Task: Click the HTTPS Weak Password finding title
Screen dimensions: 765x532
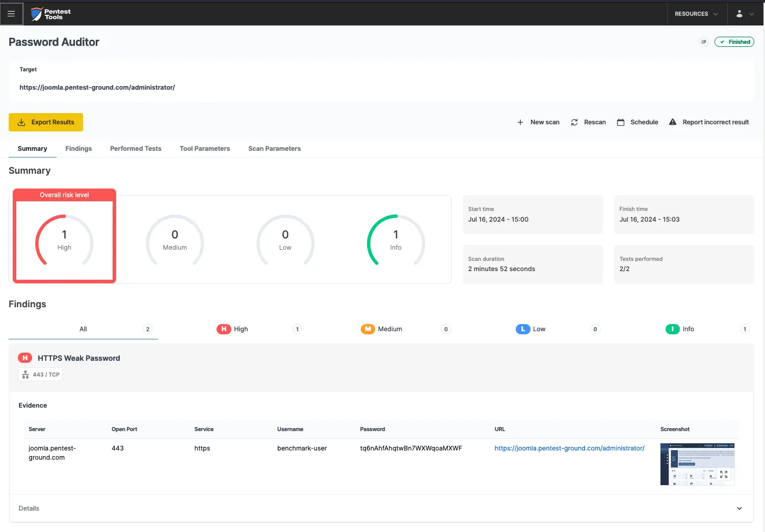Action: pos(79,358)
